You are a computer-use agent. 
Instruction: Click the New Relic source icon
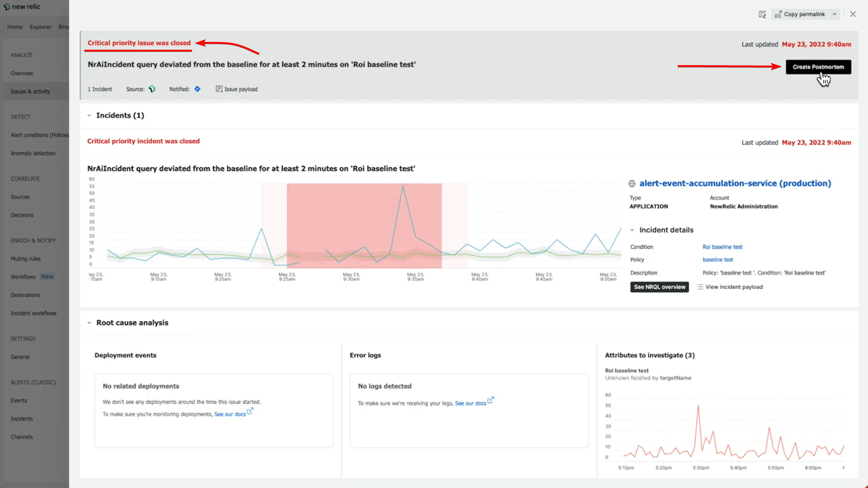pyautogui.click(x=152, y=89)
